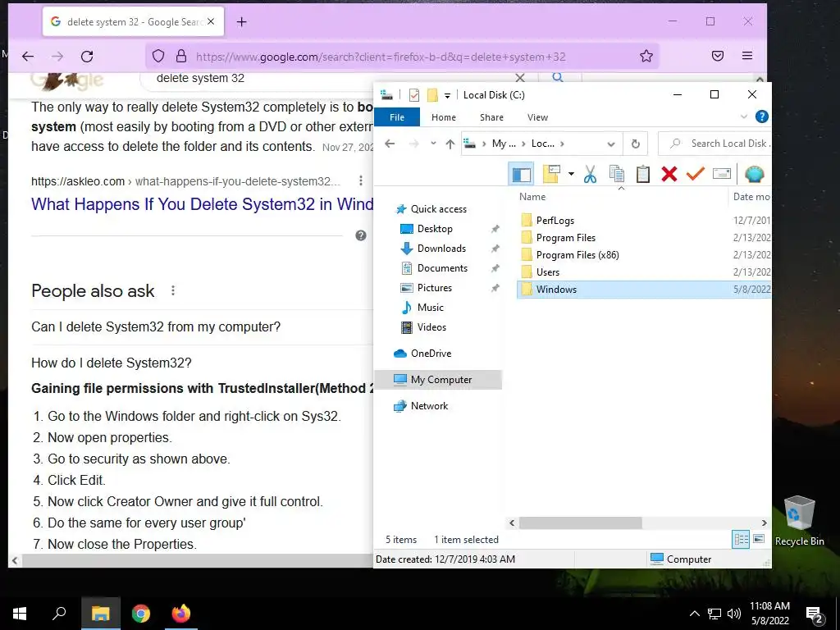Click Firefox tracking protection shield icon
The image size is (840, 630).
158,57
